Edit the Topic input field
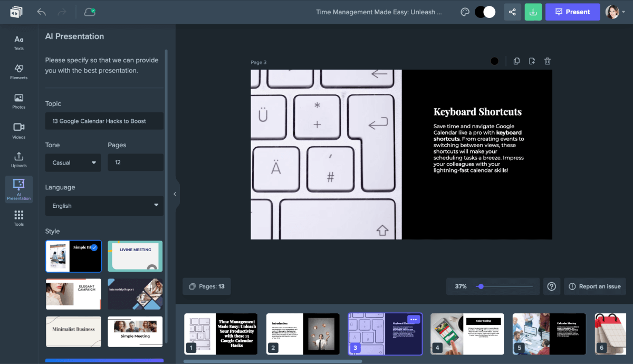 coord(104,121)
